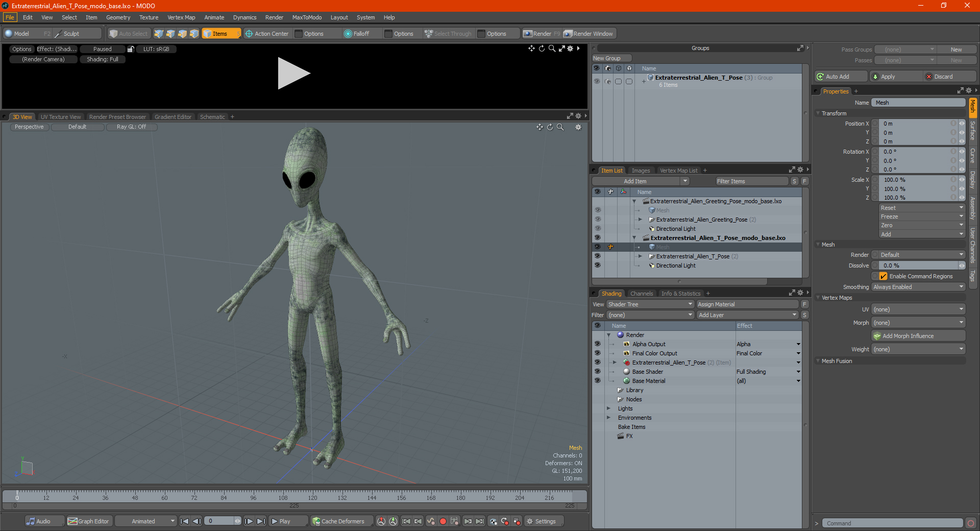Viewport: 980px width, 531px height.
Task: Open 3D viewport settings gear
Action: click(x=578, y=127)
